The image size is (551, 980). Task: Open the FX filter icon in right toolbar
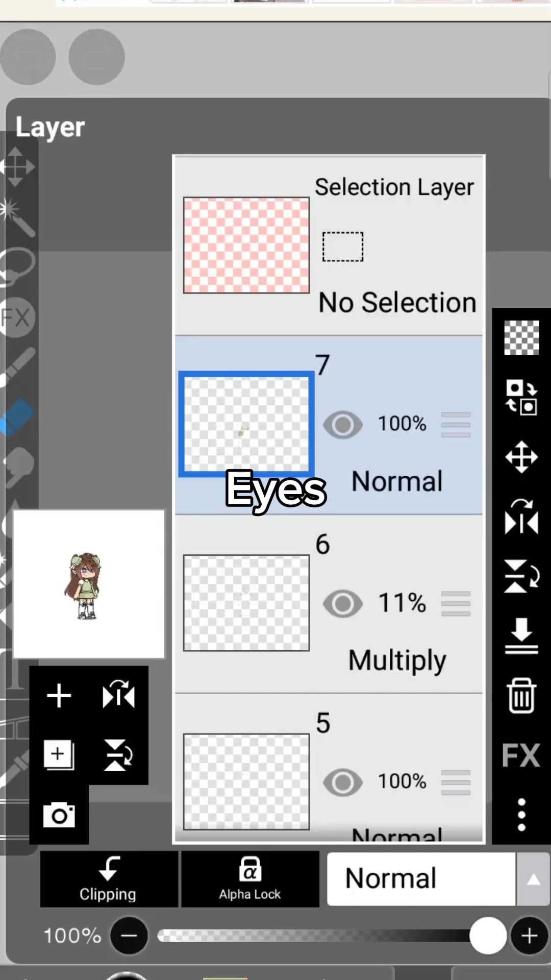(521, 755)
